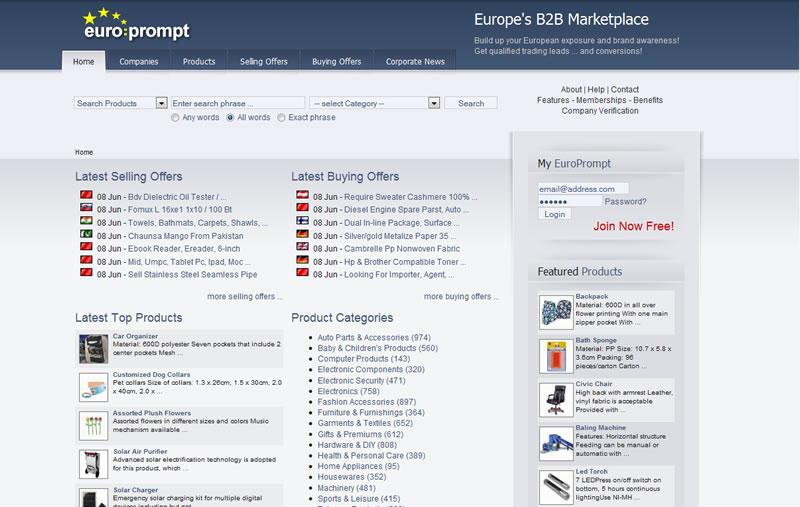This screenshot has width=800, height=507.
Task: Open the Led Torch product image
Action: [x=555, y=486]
